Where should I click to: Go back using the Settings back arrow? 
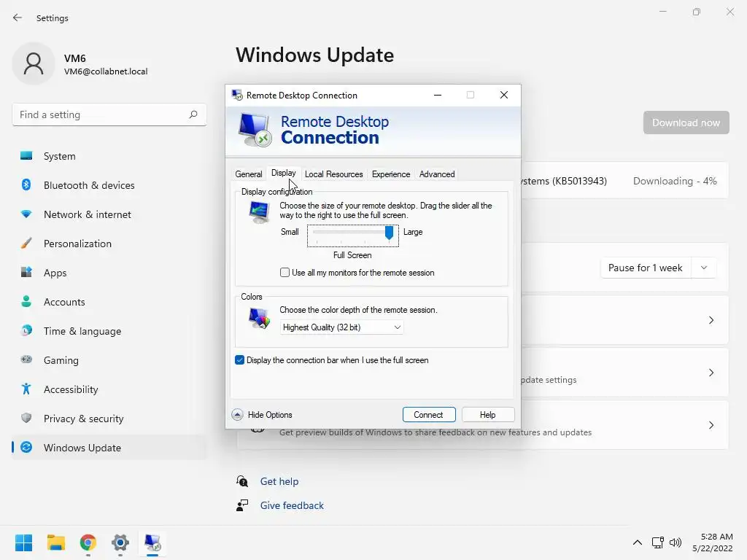pos(18,17)
